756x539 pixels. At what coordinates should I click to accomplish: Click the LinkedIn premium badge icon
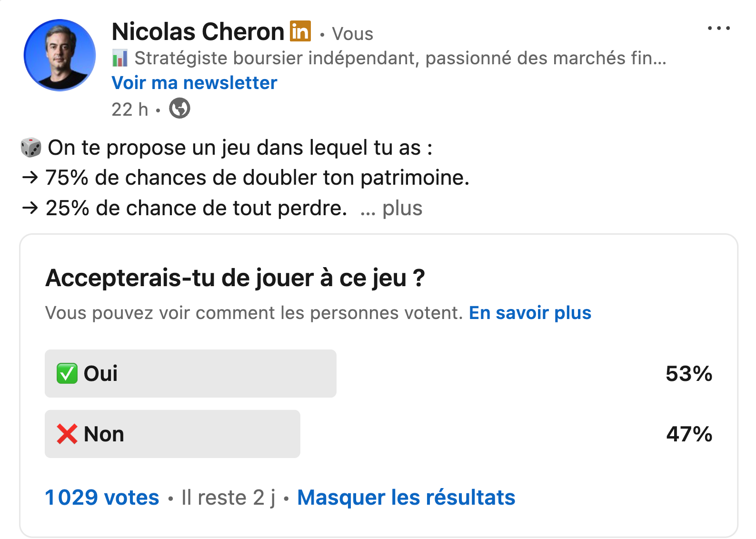[300, 31]
